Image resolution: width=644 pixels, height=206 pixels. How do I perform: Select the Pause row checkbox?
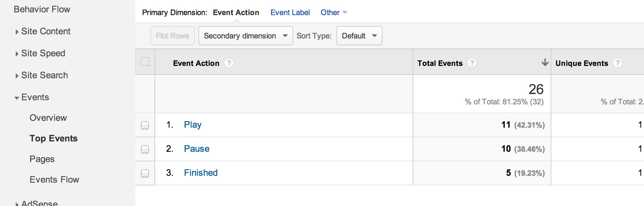coord(145,149)
